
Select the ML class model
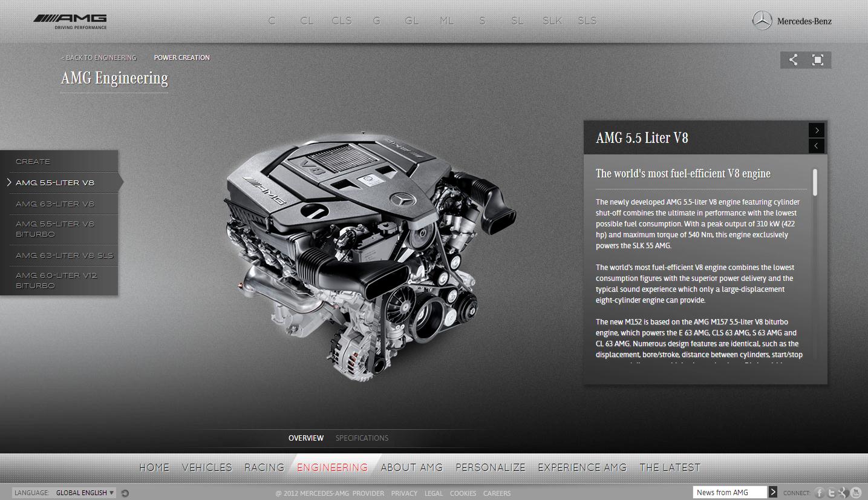click(447, 21)
